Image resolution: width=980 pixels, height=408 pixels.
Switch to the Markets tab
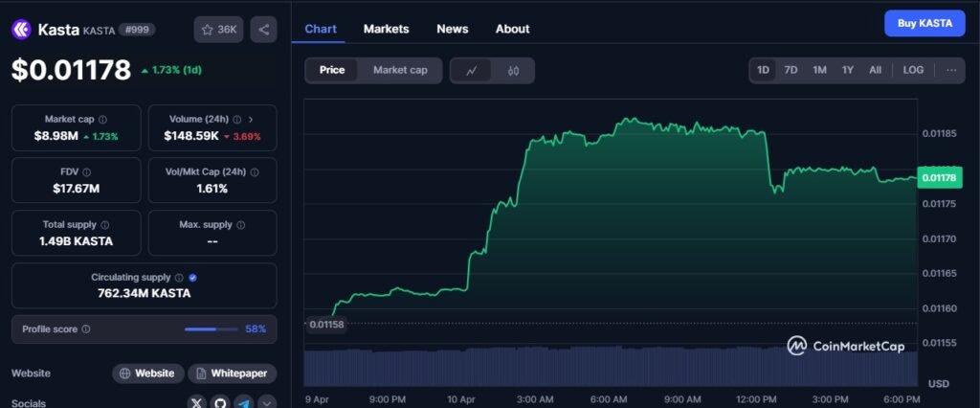(387, 29)
